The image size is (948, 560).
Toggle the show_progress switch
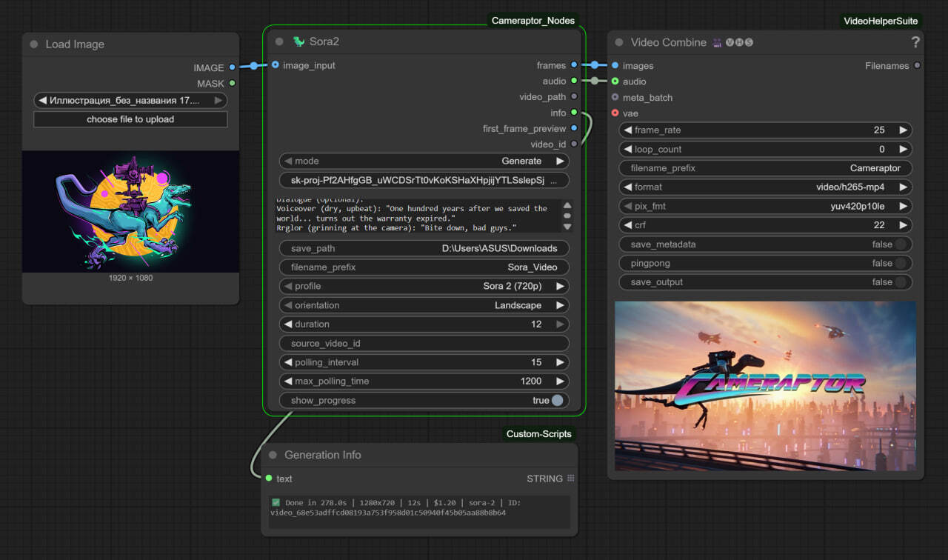point(556,401)
